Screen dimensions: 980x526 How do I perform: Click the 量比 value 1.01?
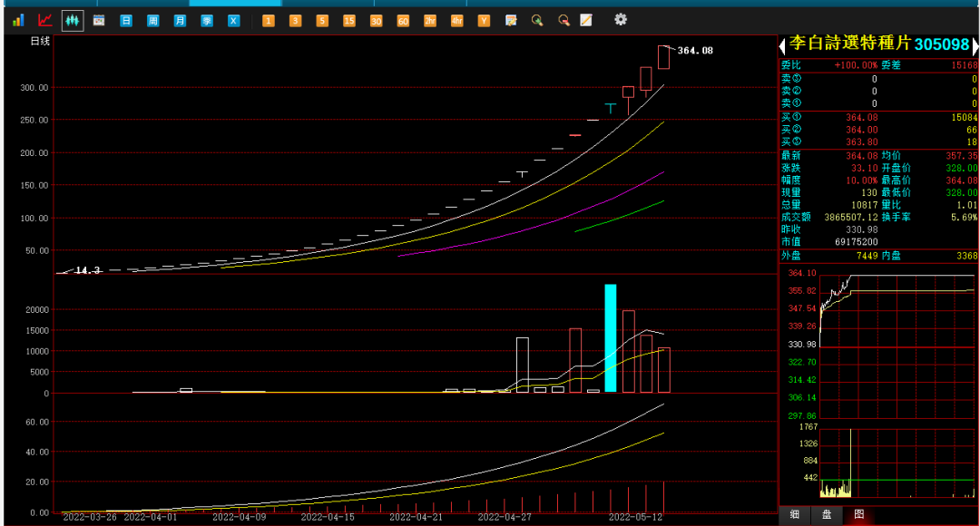coord(967,205)
